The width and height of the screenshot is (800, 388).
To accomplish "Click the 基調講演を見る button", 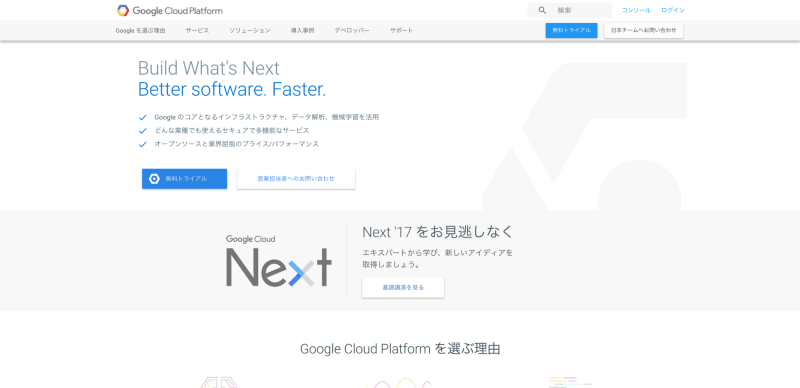I will click(x=403, y=287).
